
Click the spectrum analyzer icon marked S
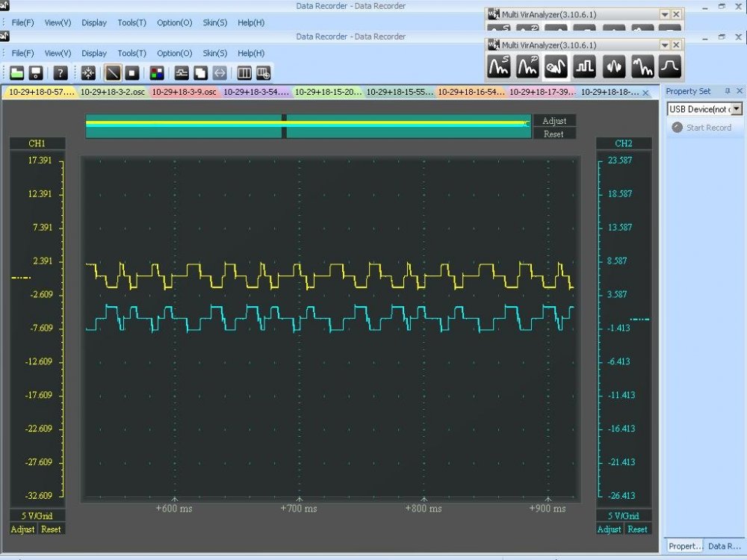[x=499, y=67]
